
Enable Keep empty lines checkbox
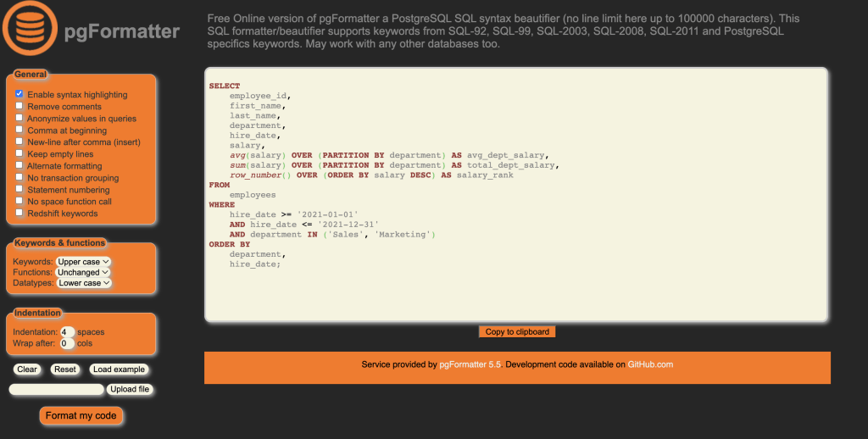pyautogui.click(x=19, y=153)
